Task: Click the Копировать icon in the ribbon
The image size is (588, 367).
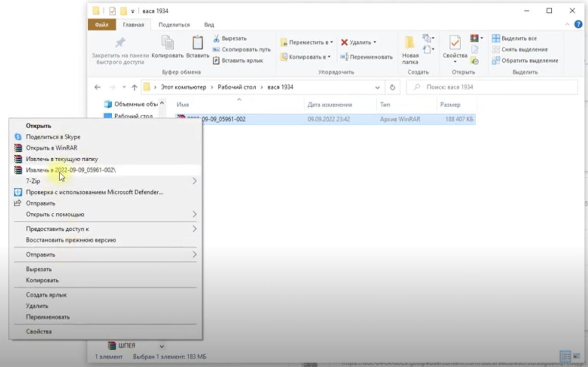Action: (x=168, y=43)
